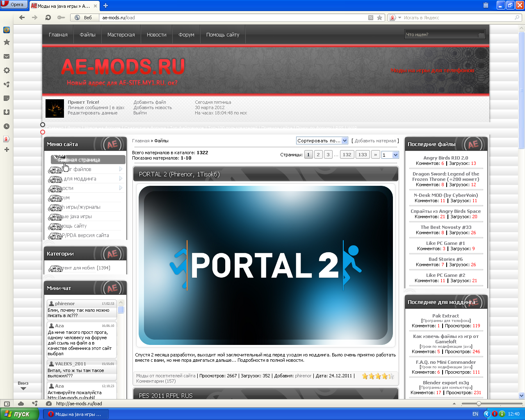Screen dimensions: 525x420
Task: Click the 'Что ищем?' site search field
Action: coord(441,35)
